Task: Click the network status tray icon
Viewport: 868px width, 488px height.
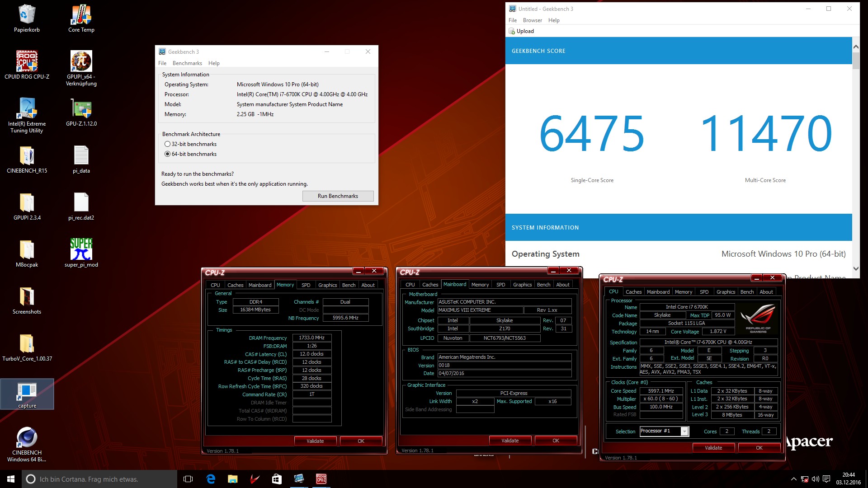Action: 805,479
